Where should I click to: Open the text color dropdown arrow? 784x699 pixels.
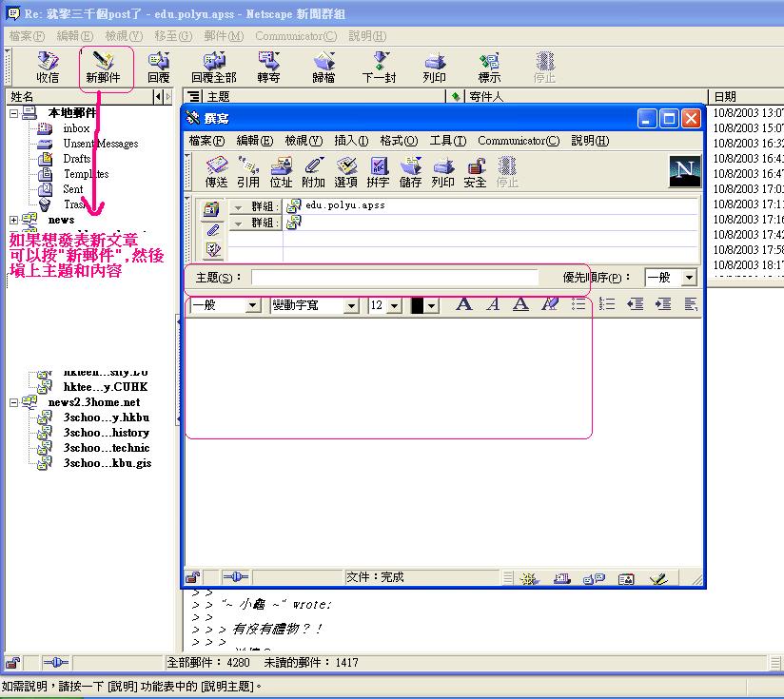(x=432, y=305)
